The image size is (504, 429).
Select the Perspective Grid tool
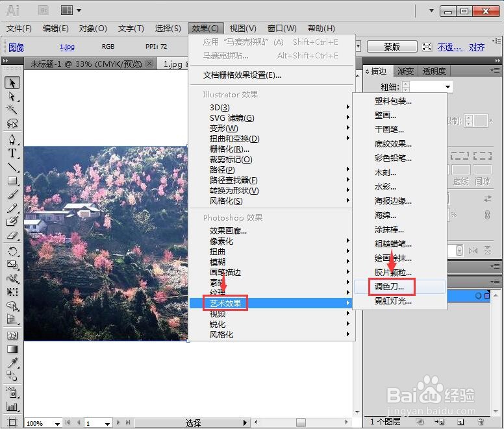click(12, 319)
